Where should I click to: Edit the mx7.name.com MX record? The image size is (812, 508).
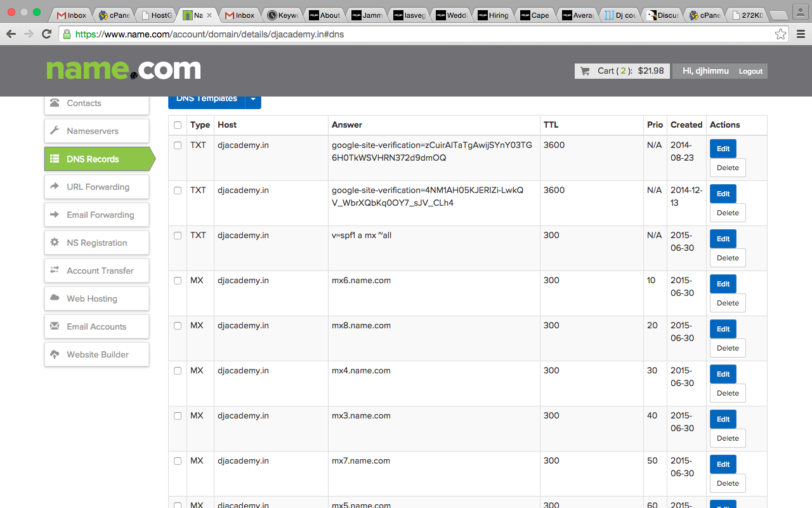click(723, 464)
